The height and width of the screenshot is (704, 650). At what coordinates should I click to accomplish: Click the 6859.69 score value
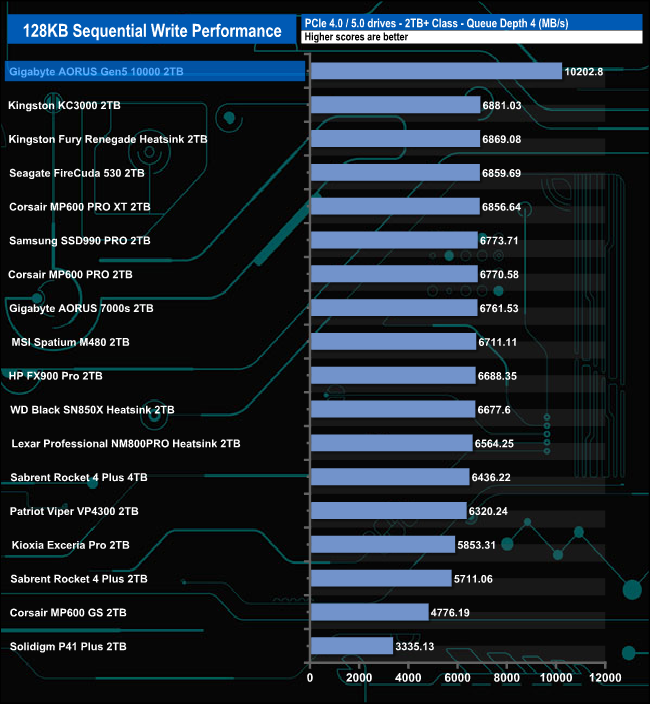coord(501,173)
